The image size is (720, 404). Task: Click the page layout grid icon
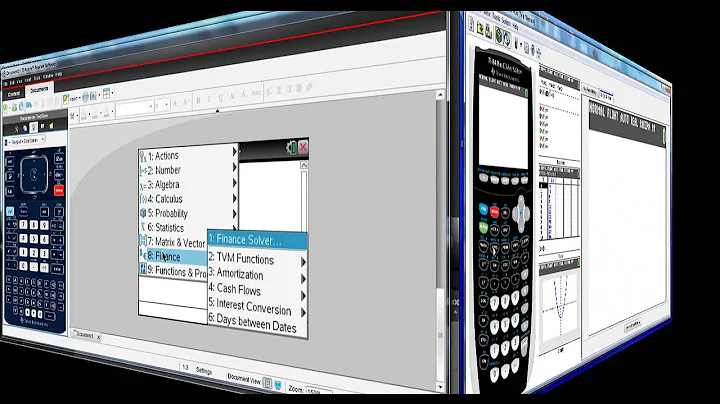[107, 94]
